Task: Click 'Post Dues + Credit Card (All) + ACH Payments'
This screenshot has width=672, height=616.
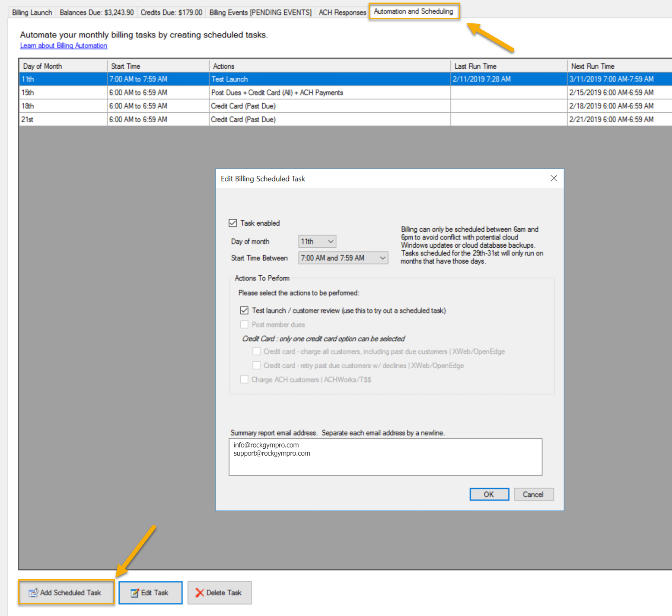Action: (x=277, y=93)
